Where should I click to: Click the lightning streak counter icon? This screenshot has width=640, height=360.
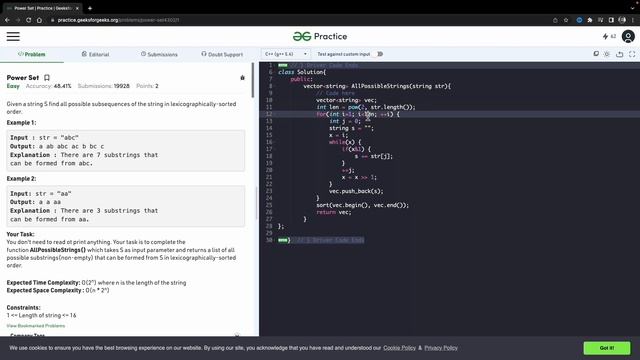pos(605,36)
